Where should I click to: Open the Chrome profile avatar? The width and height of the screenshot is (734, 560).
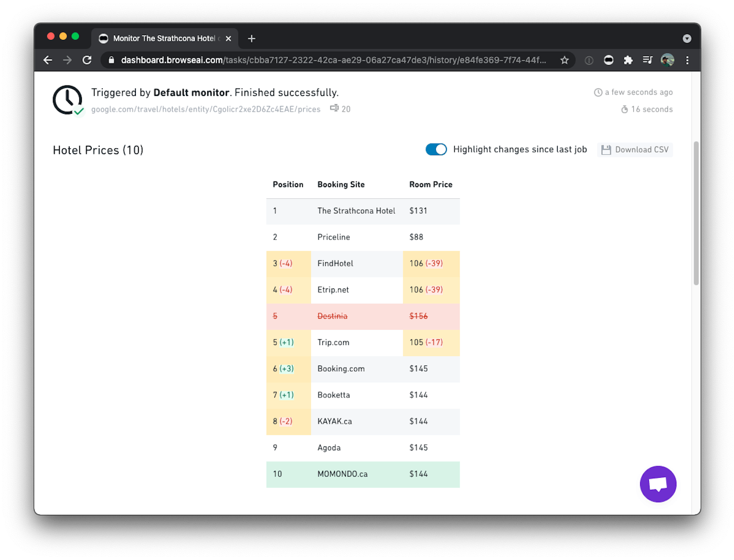pos(667,60)
